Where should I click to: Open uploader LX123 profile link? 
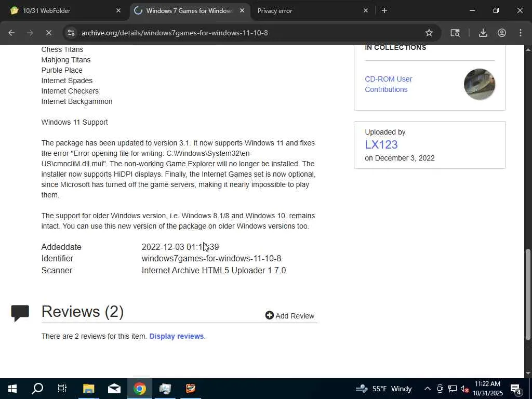pos(381,144)
